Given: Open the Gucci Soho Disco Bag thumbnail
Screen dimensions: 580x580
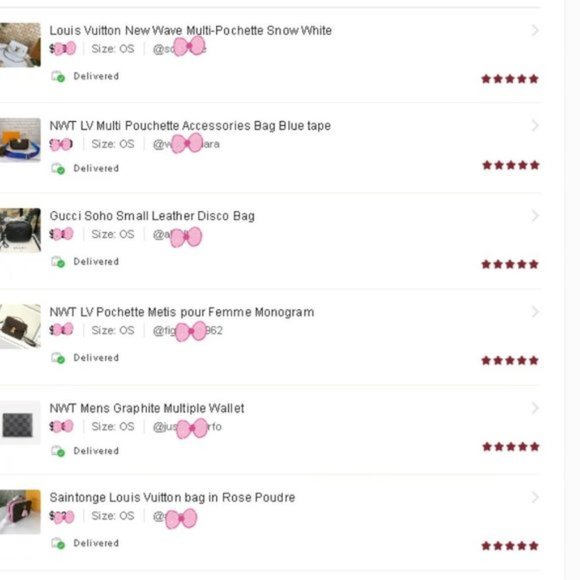Looking at the screenshot, I should pyautogui.click(x=20, y=230).
